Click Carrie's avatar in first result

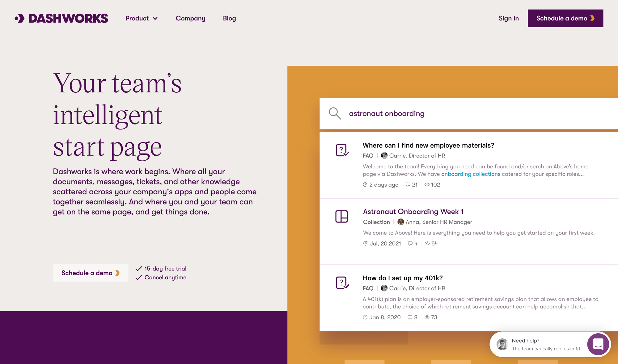coord(384,155)
